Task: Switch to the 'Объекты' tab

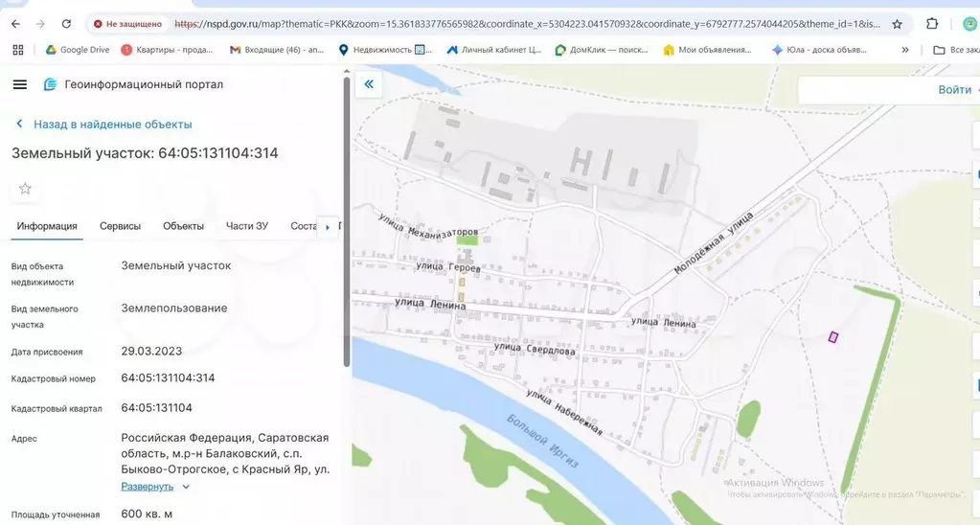Action: [183, 226]
